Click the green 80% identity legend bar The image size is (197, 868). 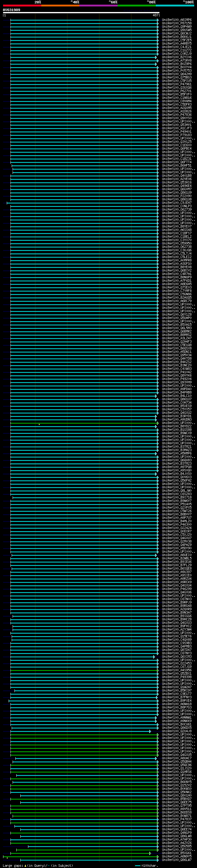point(137,6)
